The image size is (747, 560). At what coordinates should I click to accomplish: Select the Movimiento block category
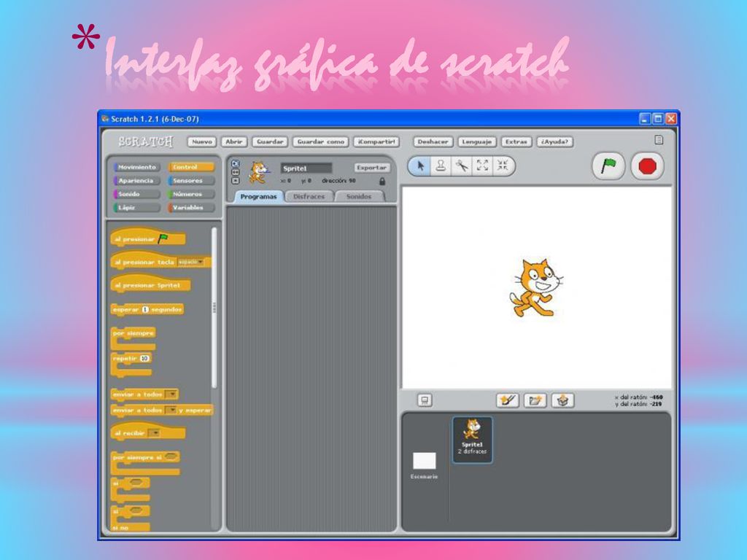pyautogui.click(x=136, y=167)
